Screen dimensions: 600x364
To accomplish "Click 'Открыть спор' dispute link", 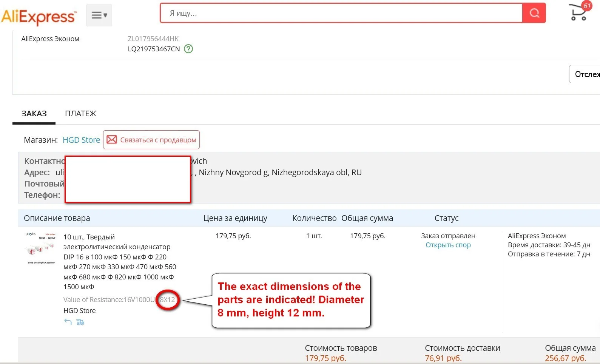I will point(448,245).
